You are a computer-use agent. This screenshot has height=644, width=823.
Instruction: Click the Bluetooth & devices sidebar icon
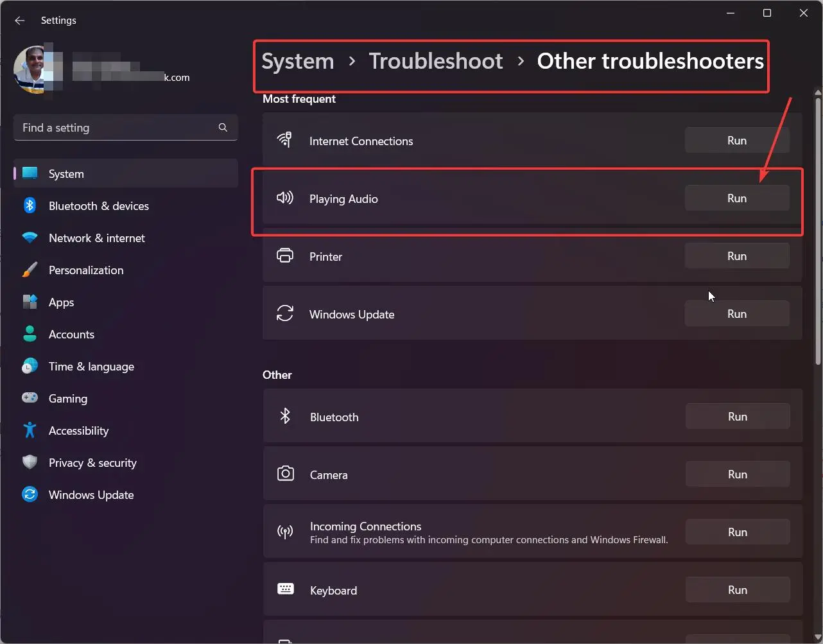[30, 205]
